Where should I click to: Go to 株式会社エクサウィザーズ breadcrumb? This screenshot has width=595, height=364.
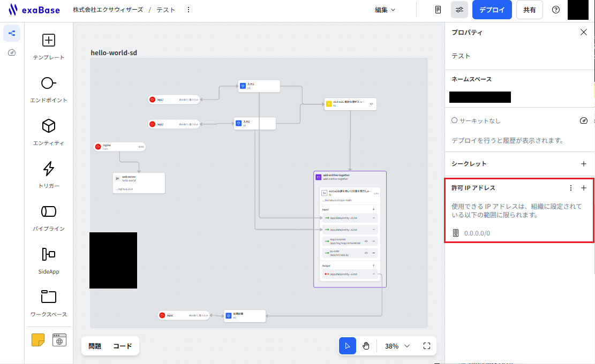[108, 10]
